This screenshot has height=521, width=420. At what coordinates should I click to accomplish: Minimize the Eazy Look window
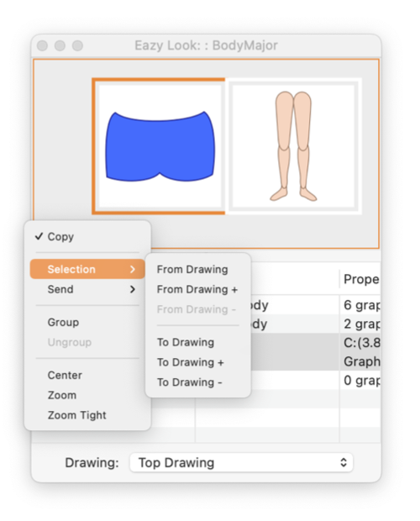click(x=60, y=45)
